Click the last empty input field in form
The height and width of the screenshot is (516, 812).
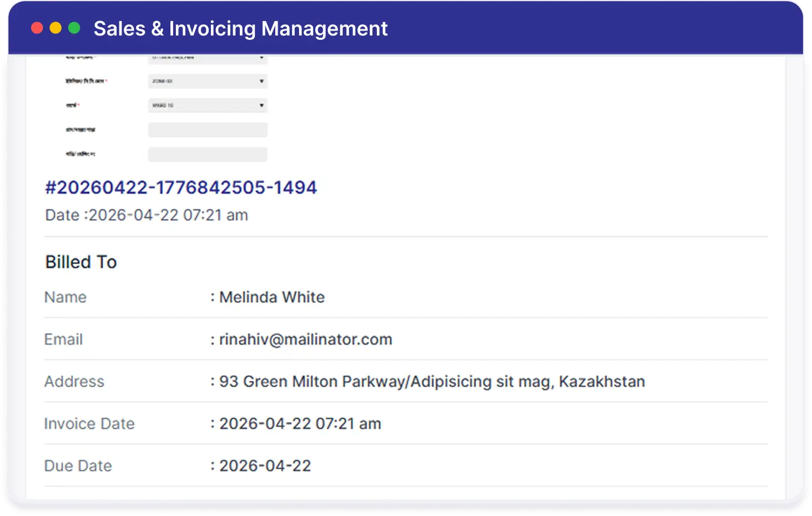pyautogui.click(x=208, y=154)
